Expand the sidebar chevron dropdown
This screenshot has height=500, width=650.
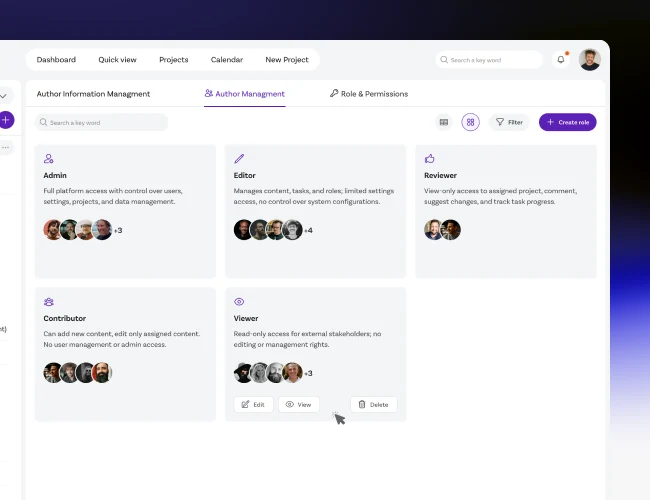point(4,96)
